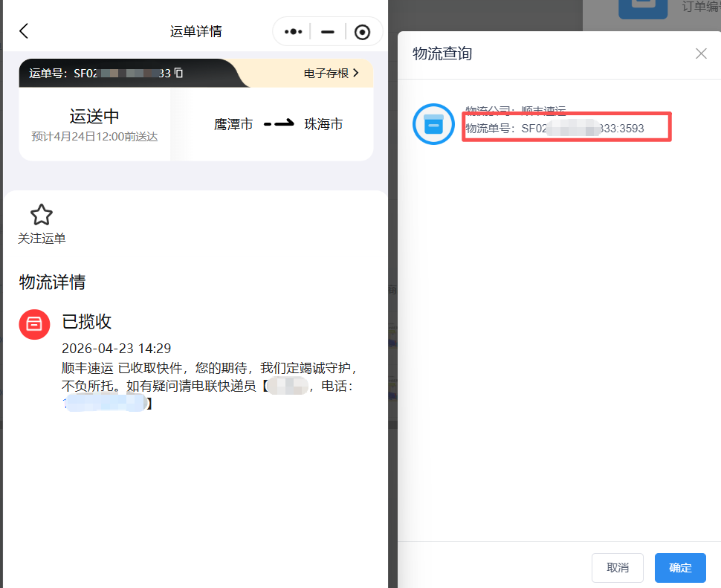The width and height of the screenshot is (721, 588).
Task: Open 电子存根 electronic receipt link
Action: [326, 73]
